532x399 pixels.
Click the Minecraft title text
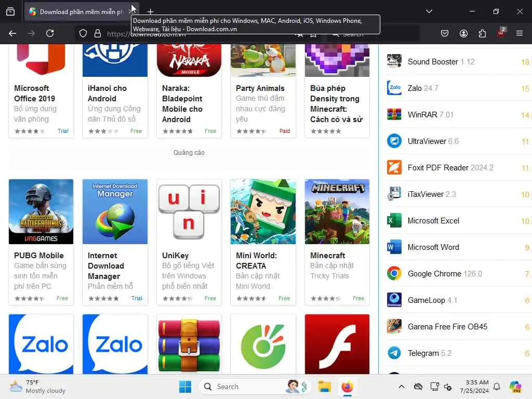(327, 256)
